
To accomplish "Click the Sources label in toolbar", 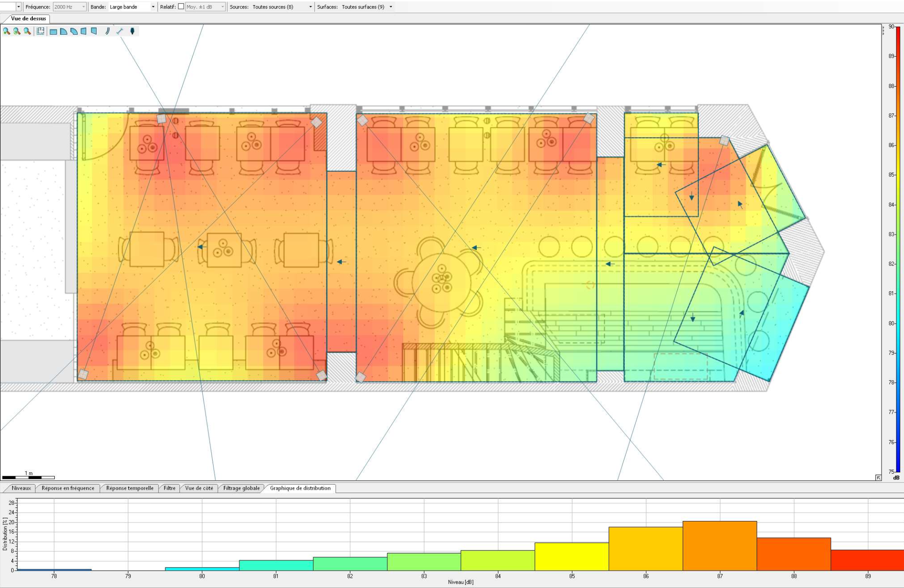I will pyautogui.click(x=239, y=7).
